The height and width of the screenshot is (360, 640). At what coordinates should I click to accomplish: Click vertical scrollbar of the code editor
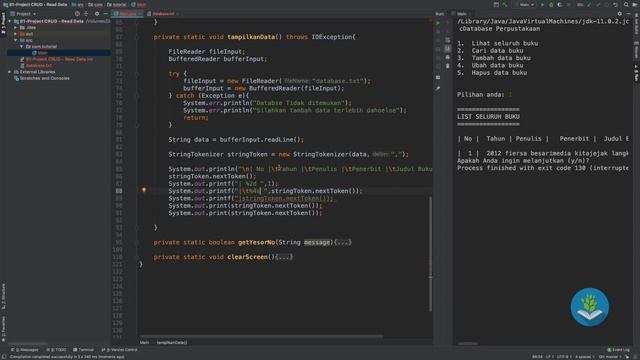430,254
